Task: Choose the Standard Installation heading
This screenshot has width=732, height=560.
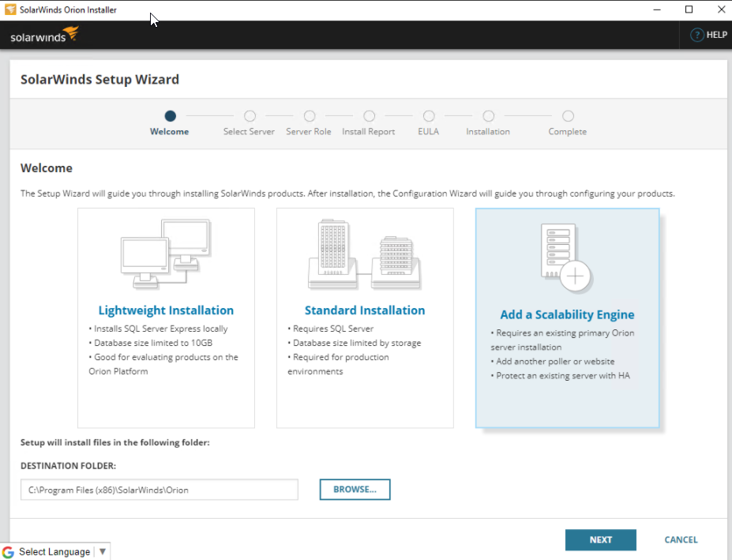Action: click(365, 310)
